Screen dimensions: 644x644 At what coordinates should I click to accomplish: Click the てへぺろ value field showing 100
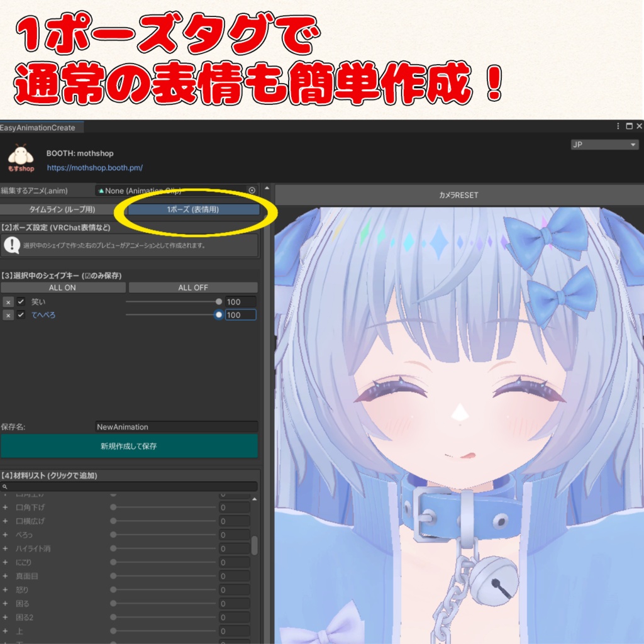coord(241,315)
